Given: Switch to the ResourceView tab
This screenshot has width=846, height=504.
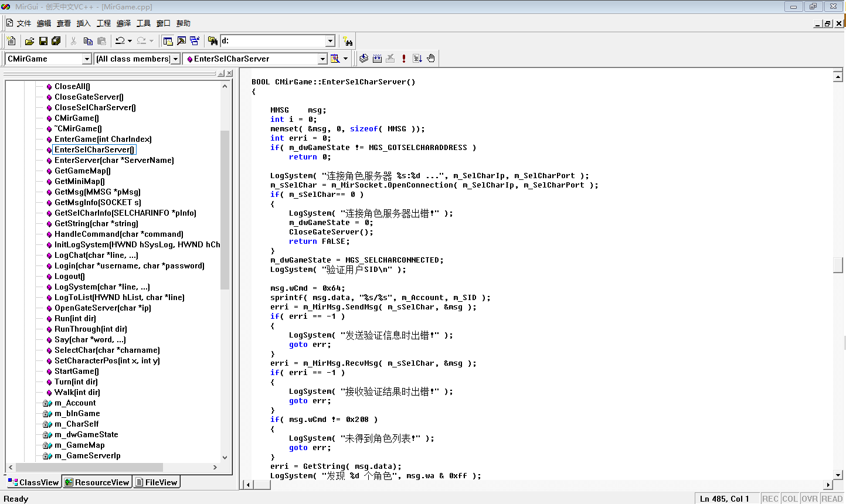Looking at the screenshot, I should 97,482.
